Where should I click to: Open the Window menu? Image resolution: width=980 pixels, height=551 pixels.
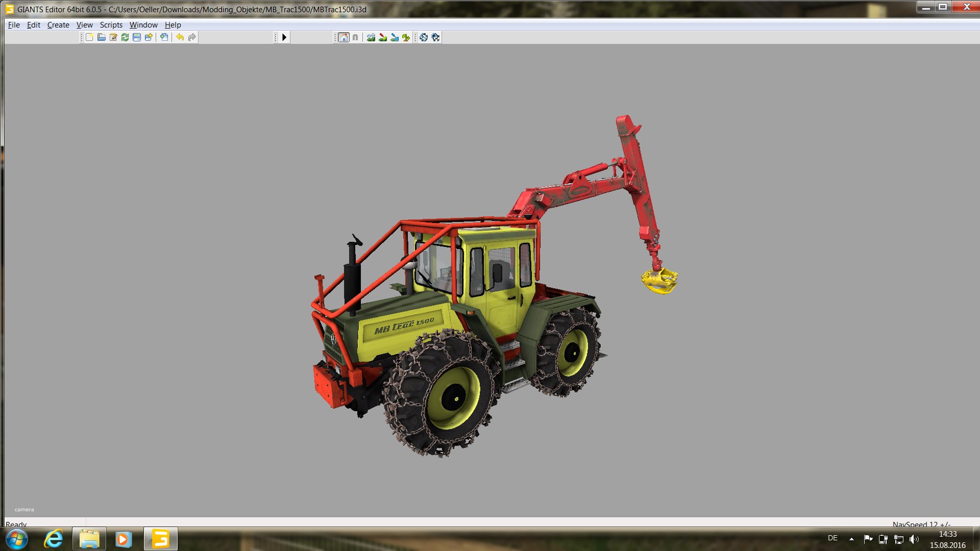click(x=143, y=24)
